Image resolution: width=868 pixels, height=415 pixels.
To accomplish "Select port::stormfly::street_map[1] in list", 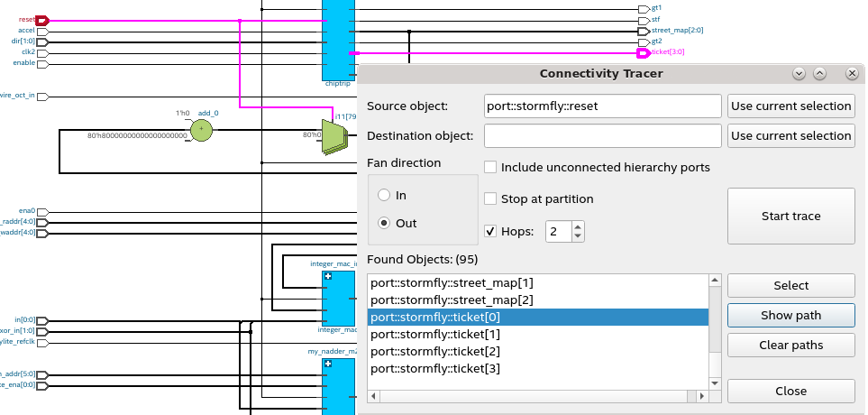I will coord(537,283).
